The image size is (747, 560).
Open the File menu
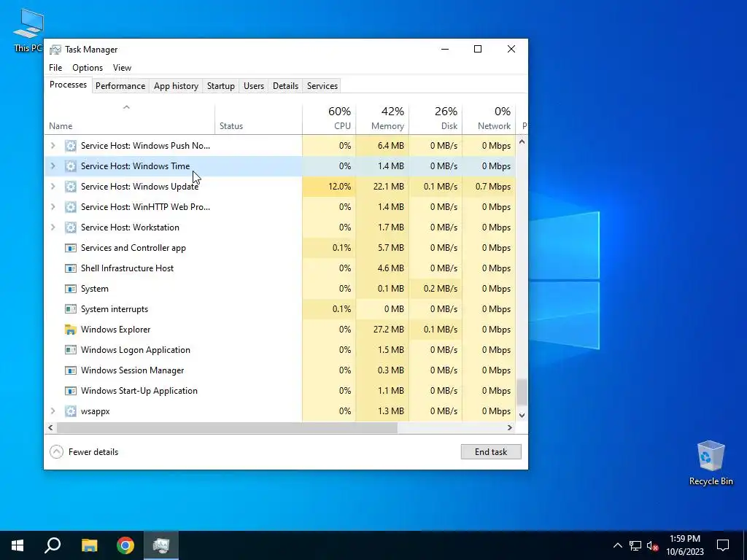pyautogui.click(x=55, y=68)
